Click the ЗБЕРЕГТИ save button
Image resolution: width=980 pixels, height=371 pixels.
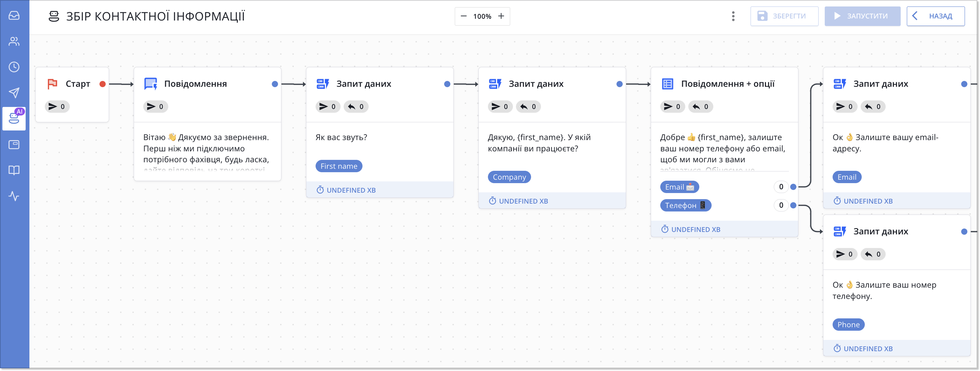tap(784, 16)
